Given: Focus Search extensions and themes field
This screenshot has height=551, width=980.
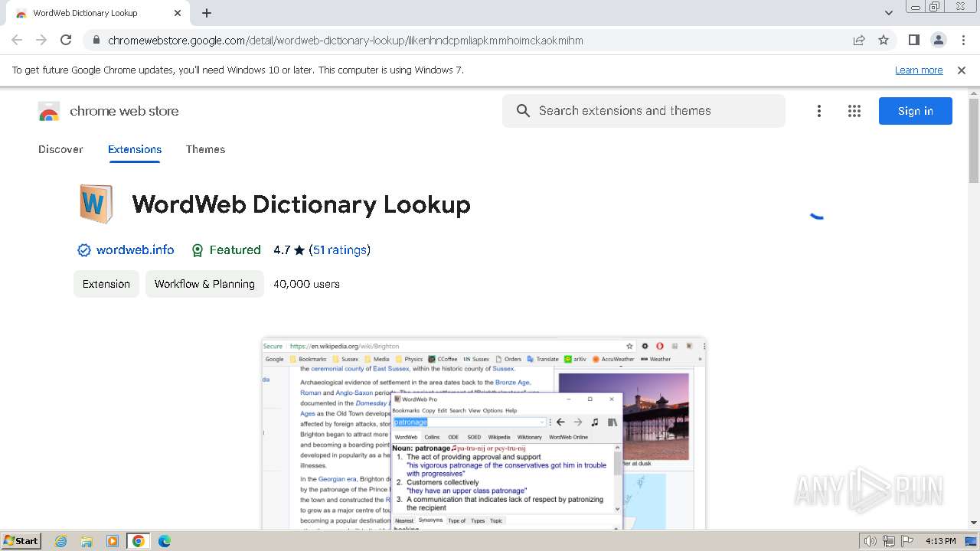Looking at the screenshot, I should 644,111.
